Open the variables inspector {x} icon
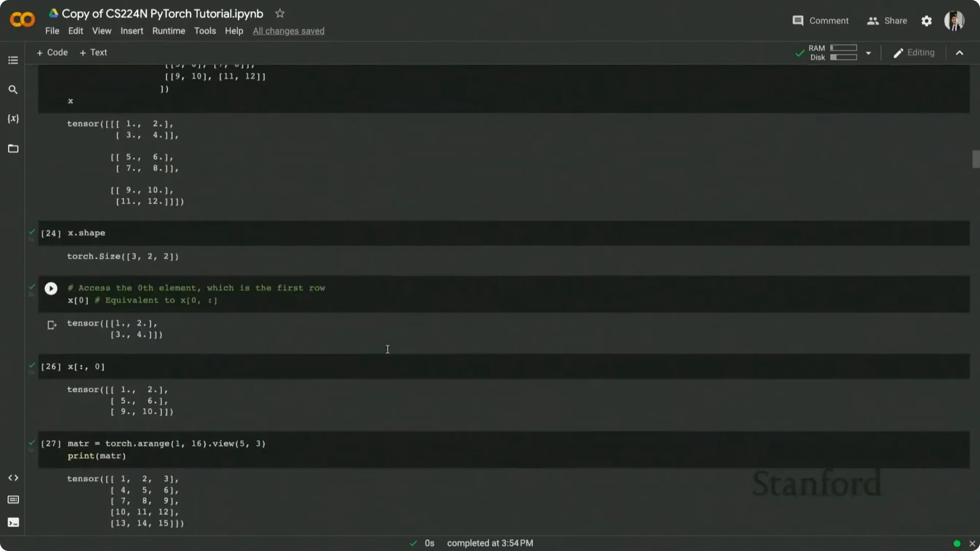The width and height of the screenshot is (980, 551). 13,119
